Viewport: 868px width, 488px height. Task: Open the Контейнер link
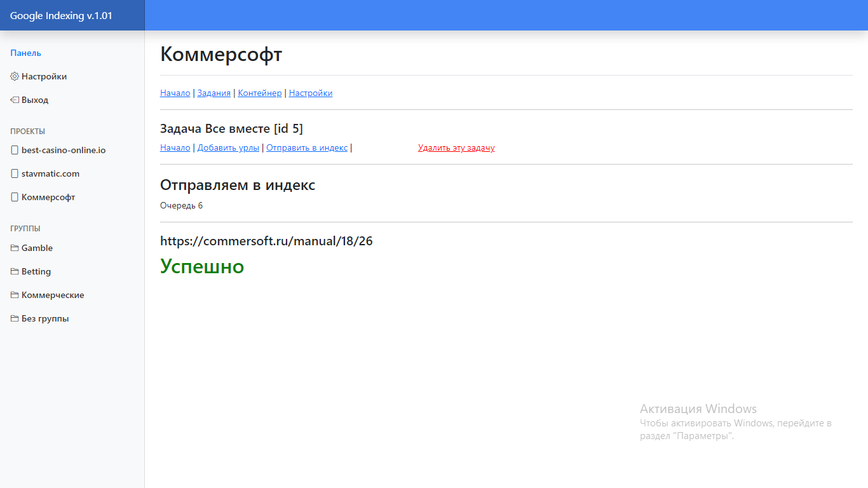260,93
